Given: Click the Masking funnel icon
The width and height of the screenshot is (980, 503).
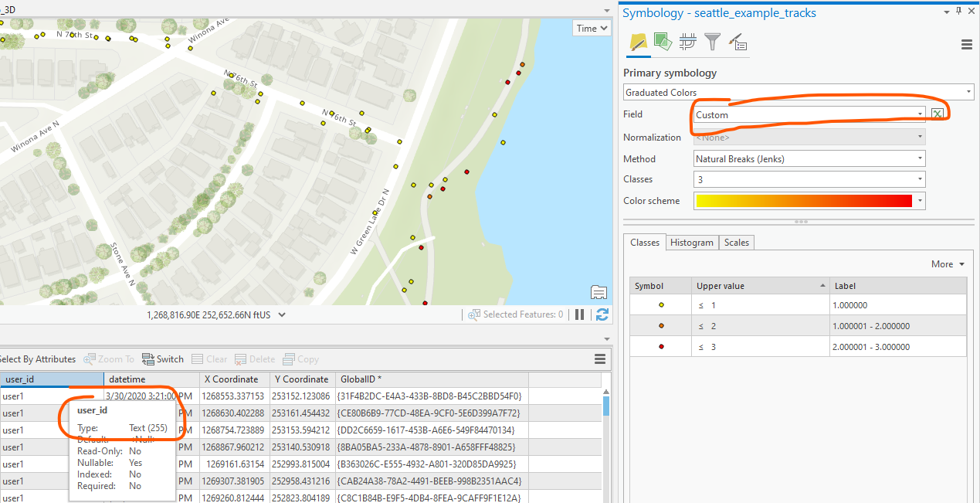Looking at the screenshot, I should coord(712,42).
